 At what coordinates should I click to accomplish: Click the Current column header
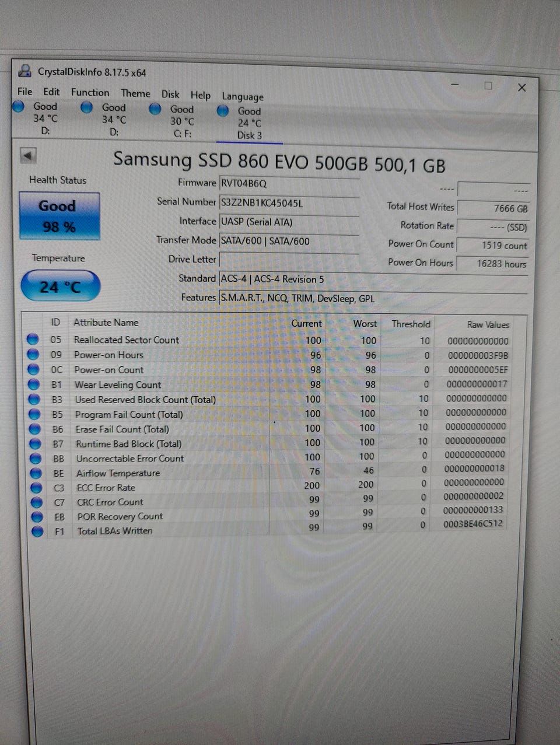pyautogui.click(x=306, y=323)
